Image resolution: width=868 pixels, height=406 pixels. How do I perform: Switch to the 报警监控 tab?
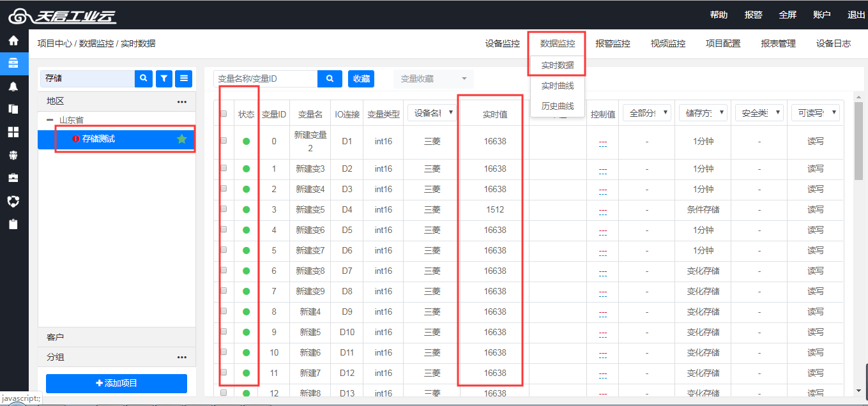tap(612, 43)
